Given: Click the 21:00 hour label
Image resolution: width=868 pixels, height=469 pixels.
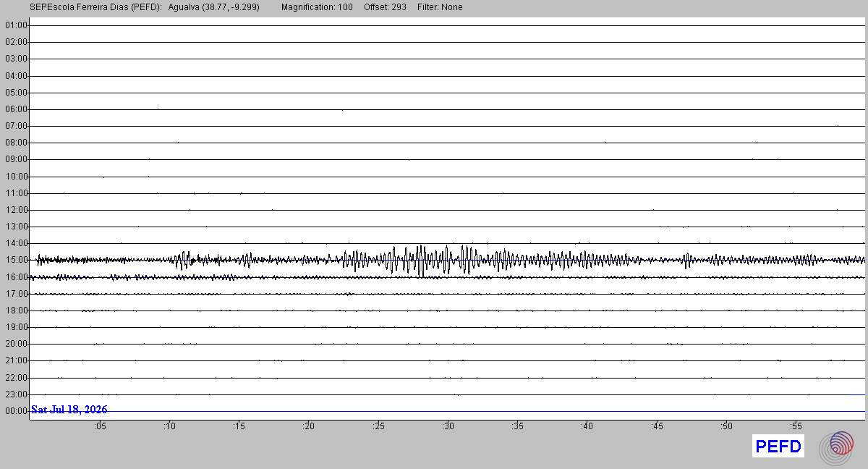Looking at the screenshot, I should [16, 360].
